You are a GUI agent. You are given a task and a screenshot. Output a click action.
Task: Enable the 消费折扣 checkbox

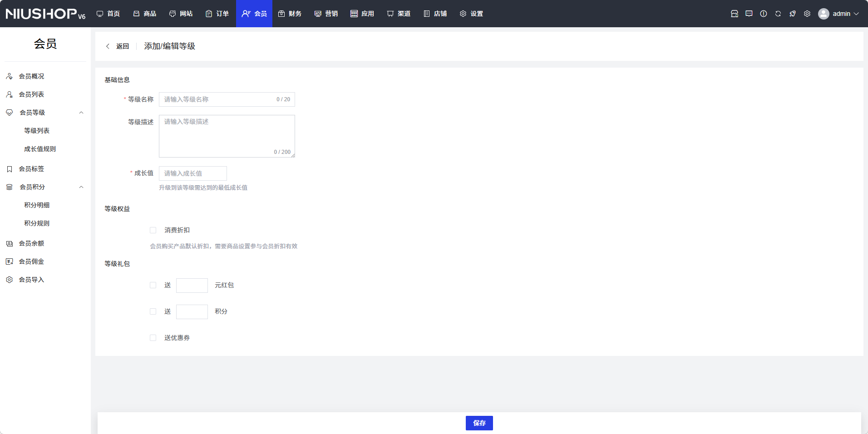coord(153,230)
